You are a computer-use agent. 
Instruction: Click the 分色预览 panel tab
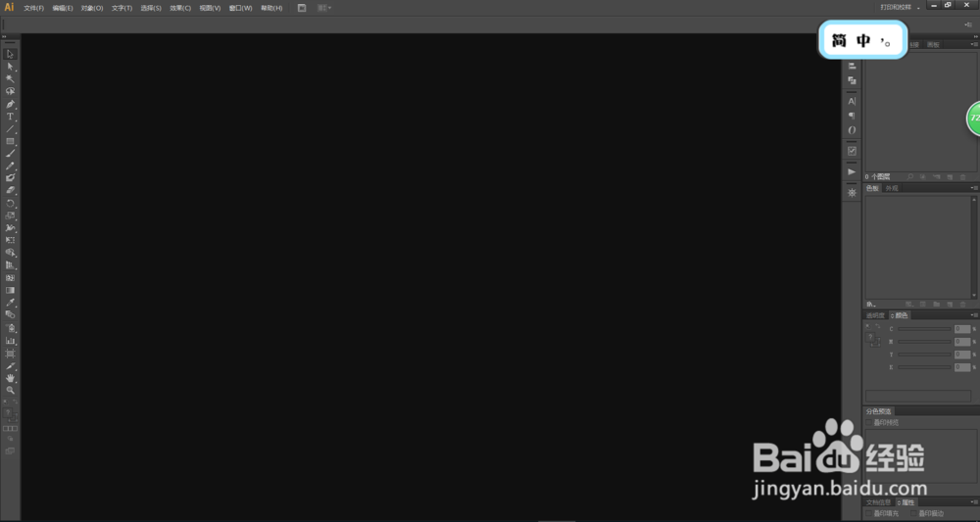click(x=879, y=411)
